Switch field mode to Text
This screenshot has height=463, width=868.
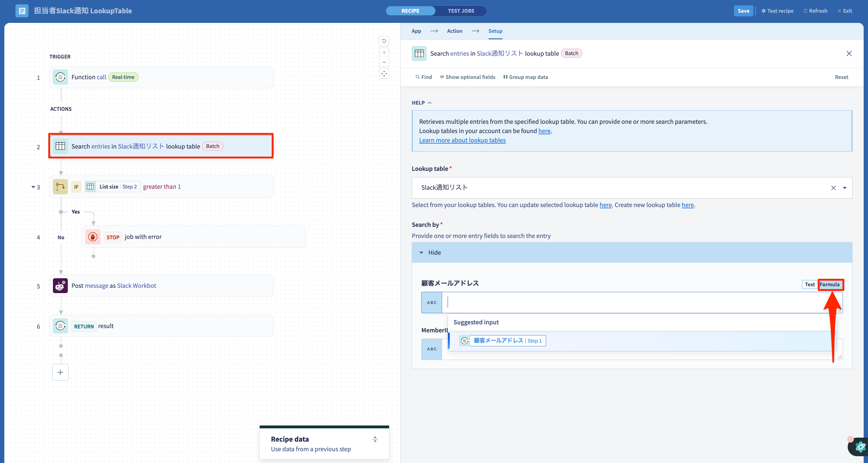[810, 284]
